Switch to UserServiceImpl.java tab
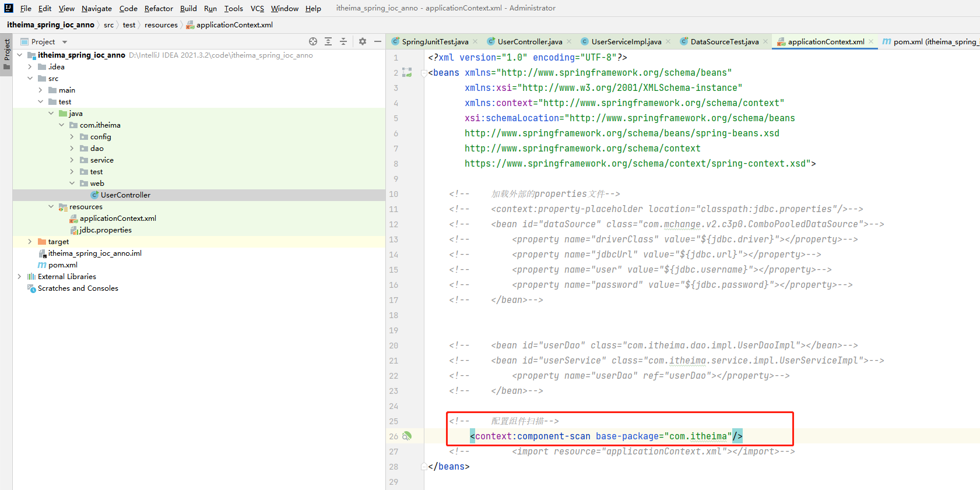980x490 pixels. 626,41
